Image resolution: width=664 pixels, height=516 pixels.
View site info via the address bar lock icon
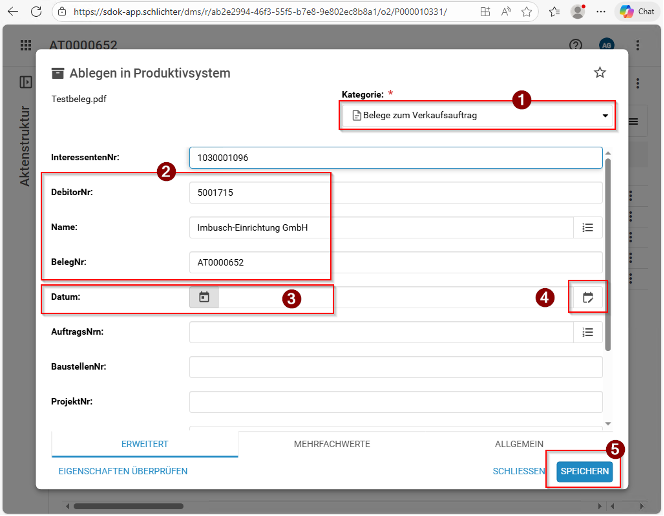coord(62,12)
